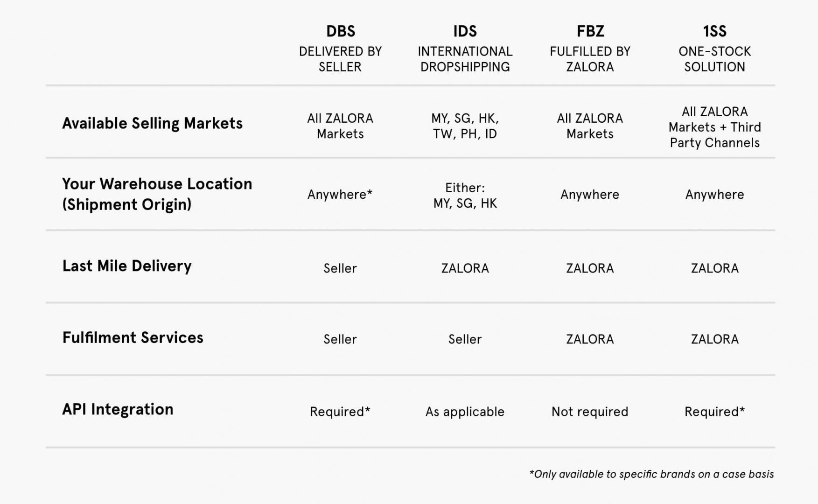Select the API Integration row label
This screenshot has width=818, height=504.
pyautogui.click(x=118, y=409)
